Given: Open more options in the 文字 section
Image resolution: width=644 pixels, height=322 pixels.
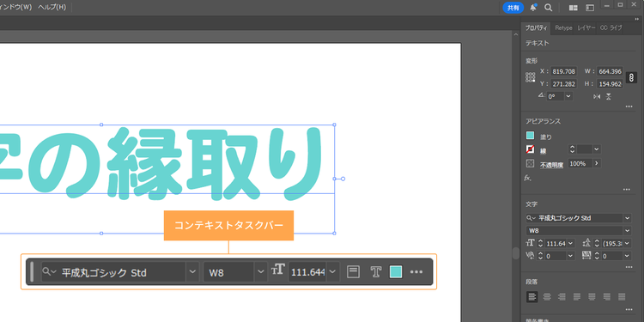Looking at the screenshot, I should tap(629, 267).
